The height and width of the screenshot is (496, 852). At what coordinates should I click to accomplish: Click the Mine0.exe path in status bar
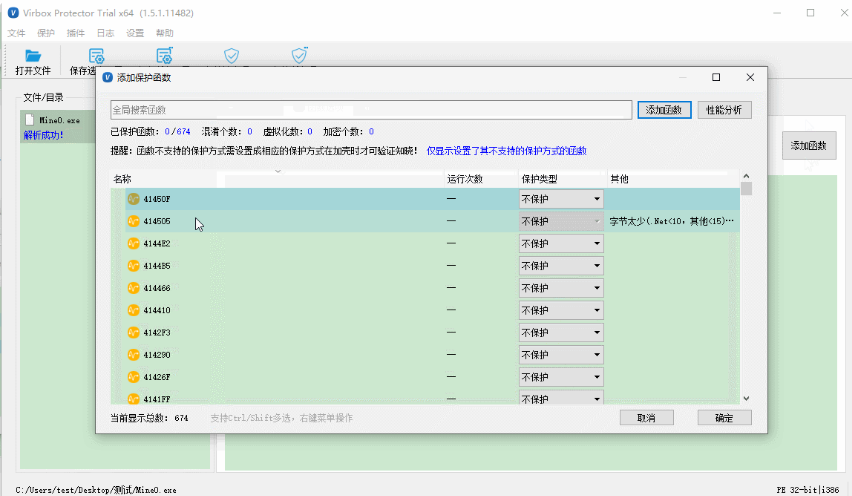(96, 489)
